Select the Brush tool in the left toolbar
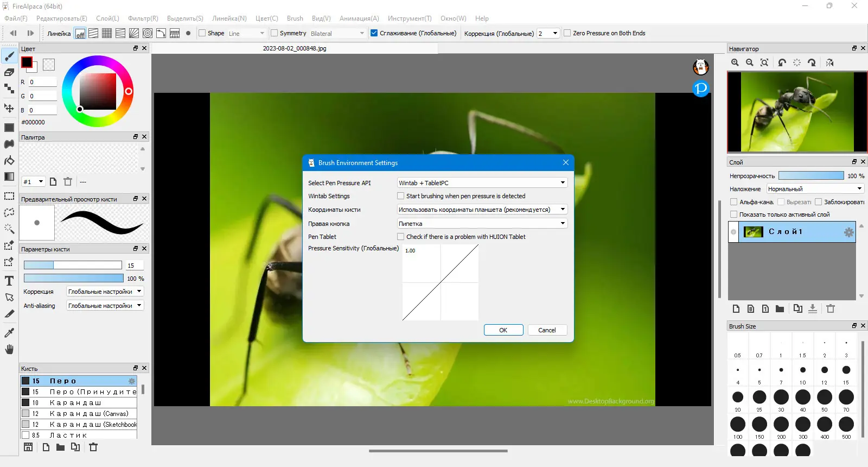Screen dimensions: 868x467 9,56
